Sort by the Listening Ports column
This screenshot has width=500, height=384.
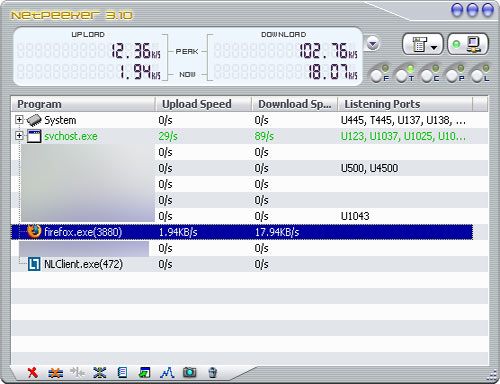pyautogui.click(x=405, y=104)
